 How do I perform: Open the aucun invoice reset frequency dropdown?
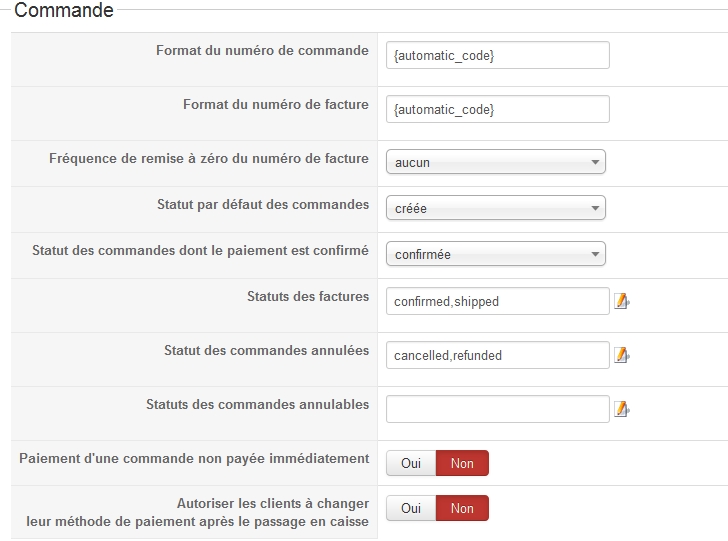coord(495,162)
